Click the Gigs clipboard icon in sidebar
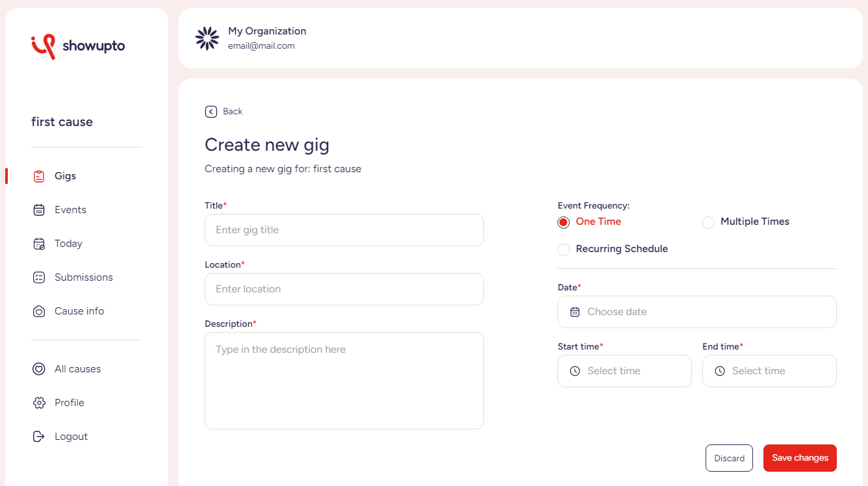Screen dimensions: 868x486 [39, 176]
